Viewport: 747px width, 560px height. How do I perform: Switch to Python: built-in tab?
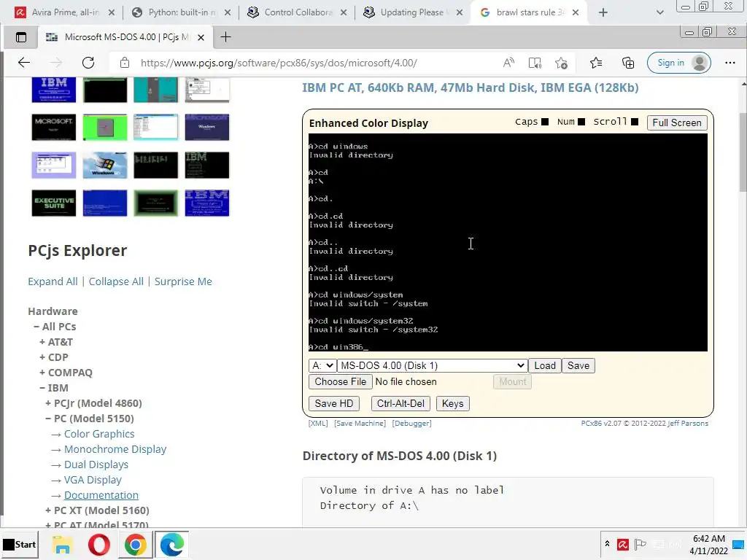181,12
